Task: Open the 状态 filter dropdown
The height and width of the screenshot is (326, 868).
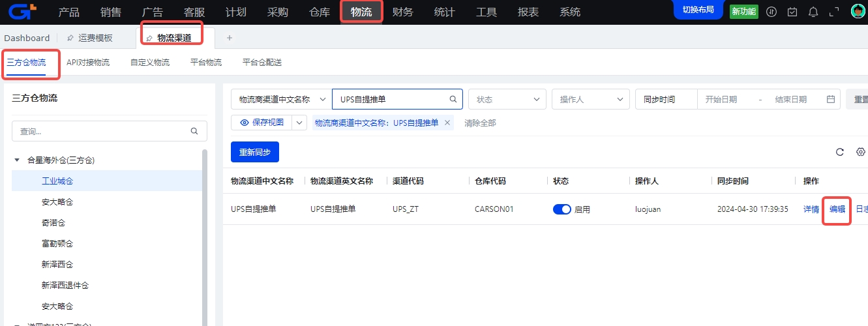Action: [x=507, y=99]
